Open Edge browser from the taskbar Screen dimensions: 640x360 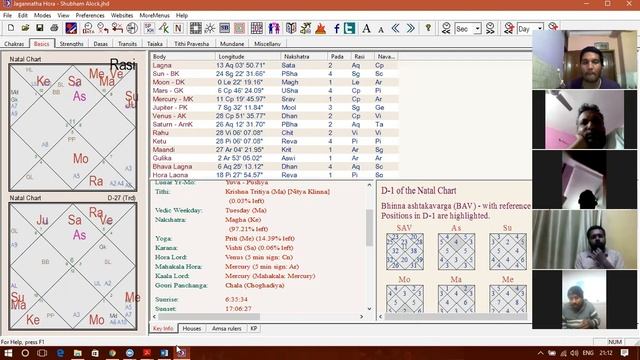tap(60, 353)
